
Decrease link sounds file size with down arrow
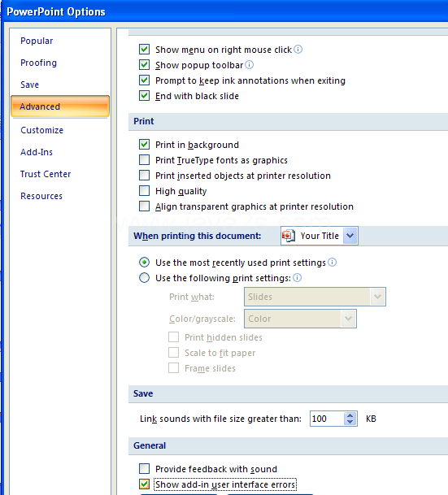click(x=350, y=422)
